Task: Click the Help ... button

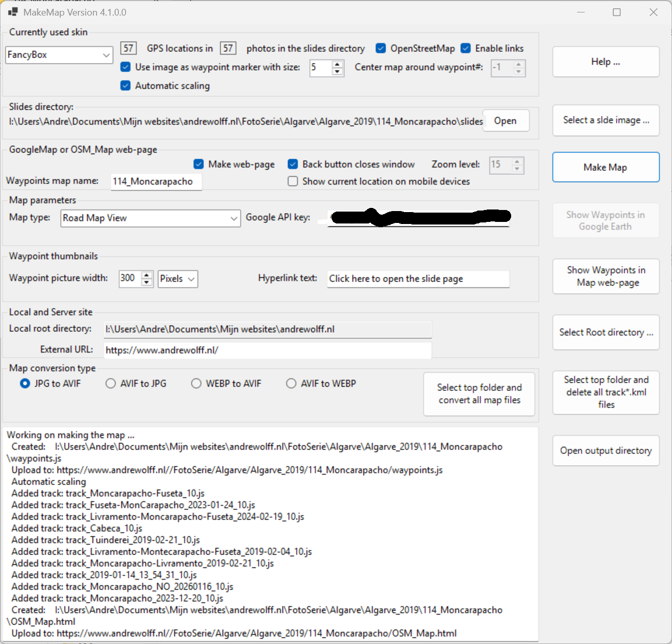Action: click(x=606, y=62)
